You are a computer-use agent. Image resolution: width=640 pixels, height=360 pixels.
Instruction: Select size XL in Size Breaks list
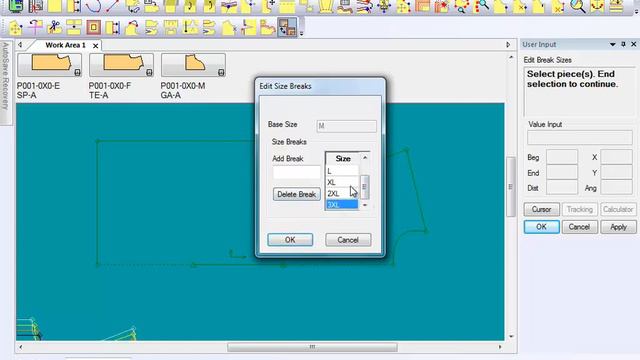click(x=342, y=182)
